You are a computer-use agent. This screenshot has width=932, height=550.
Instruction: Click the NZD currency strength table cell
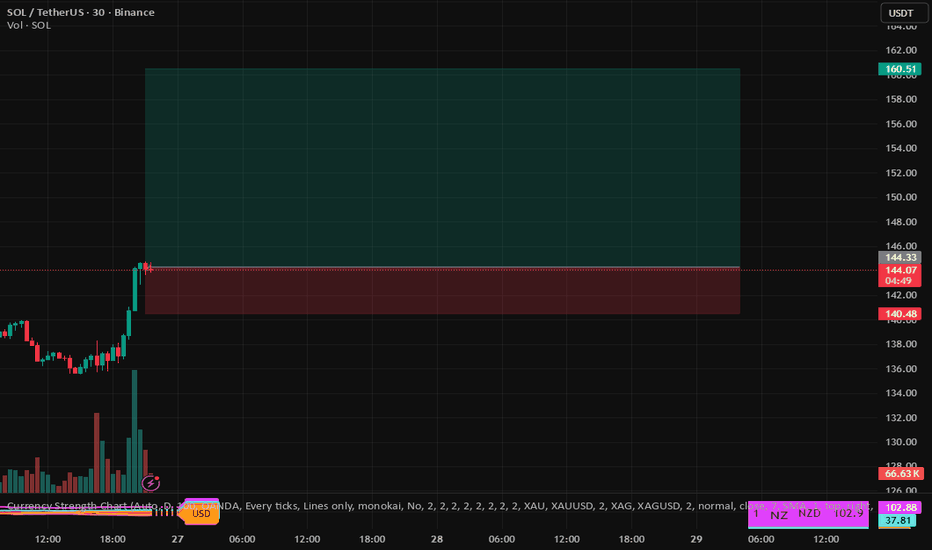coord(811,513)
